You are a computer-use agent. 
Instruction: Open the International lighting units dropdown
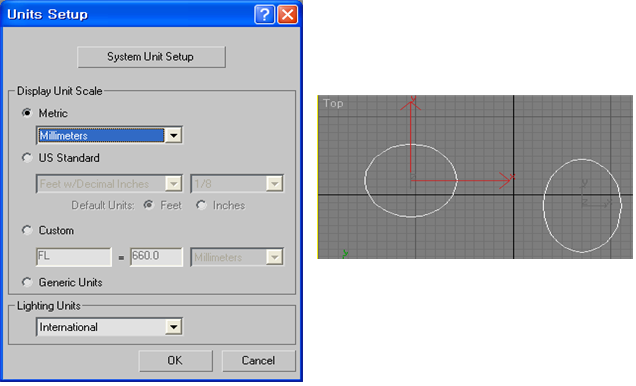[174, 327]
